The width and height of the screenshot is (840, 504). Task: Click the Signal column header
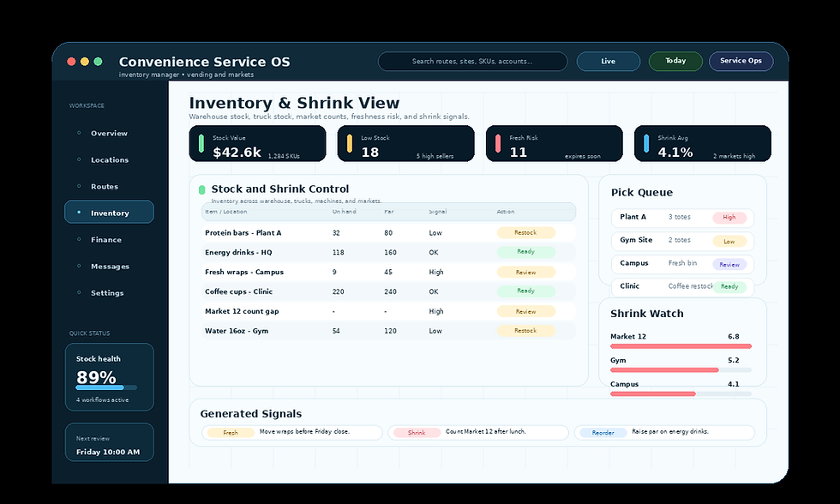click(x=438, y=212)
